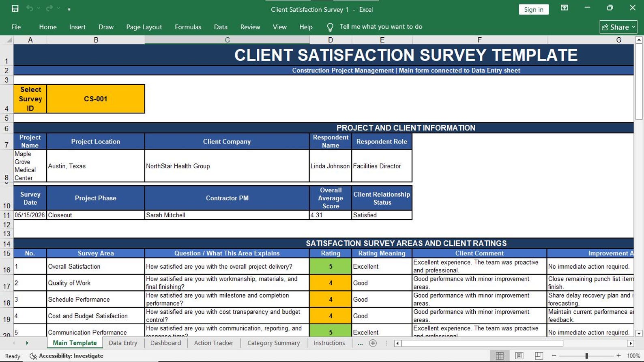Open the Data ribbon tab
This screenshot has width=644, height=362.
pyautogui.click(x=221, y=27)
